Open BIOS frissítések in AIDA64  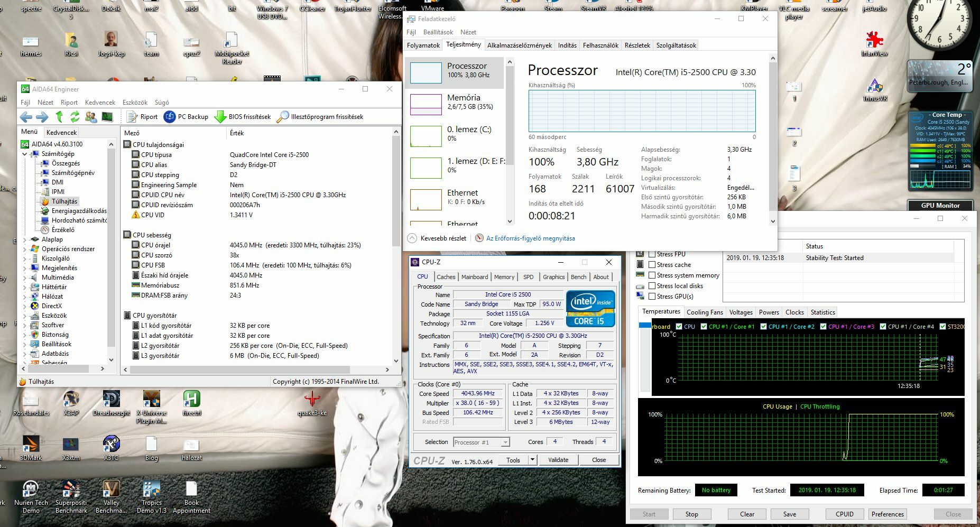tap(243, 117)
